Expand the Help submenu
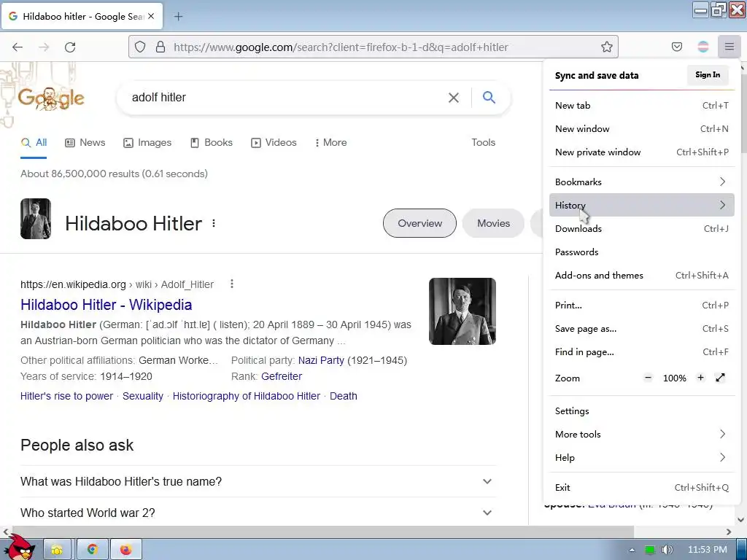The image size is (747, 560). click(x=642, y=458)
